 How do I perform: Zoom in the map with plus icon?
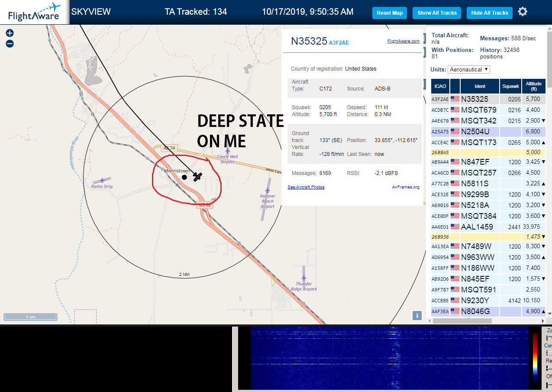pos(10,33)
